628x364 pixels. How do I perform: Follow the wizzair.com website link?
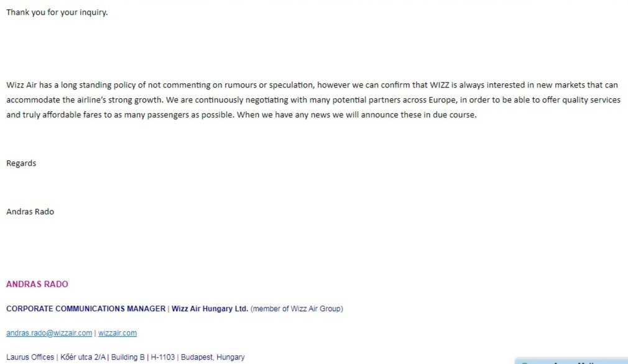click(x=118, y=333)
